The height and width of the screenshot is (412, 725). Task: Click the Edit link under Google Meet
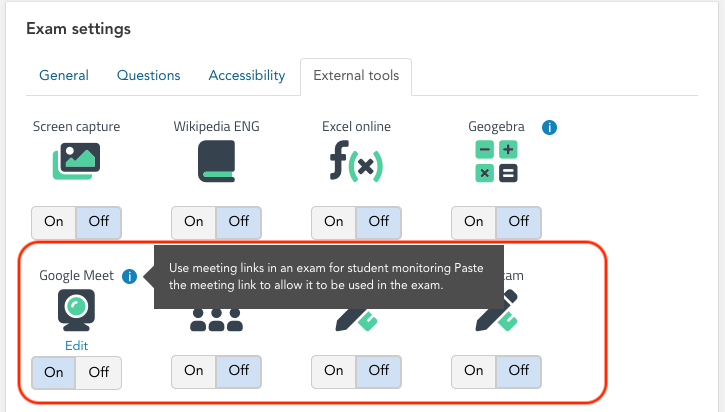(x=76, y=344)
